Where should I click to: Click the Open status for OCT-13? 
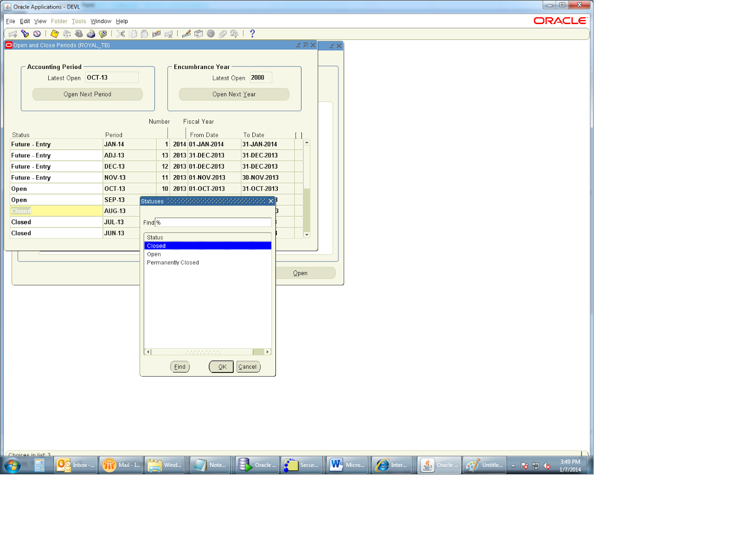(56, 189)
